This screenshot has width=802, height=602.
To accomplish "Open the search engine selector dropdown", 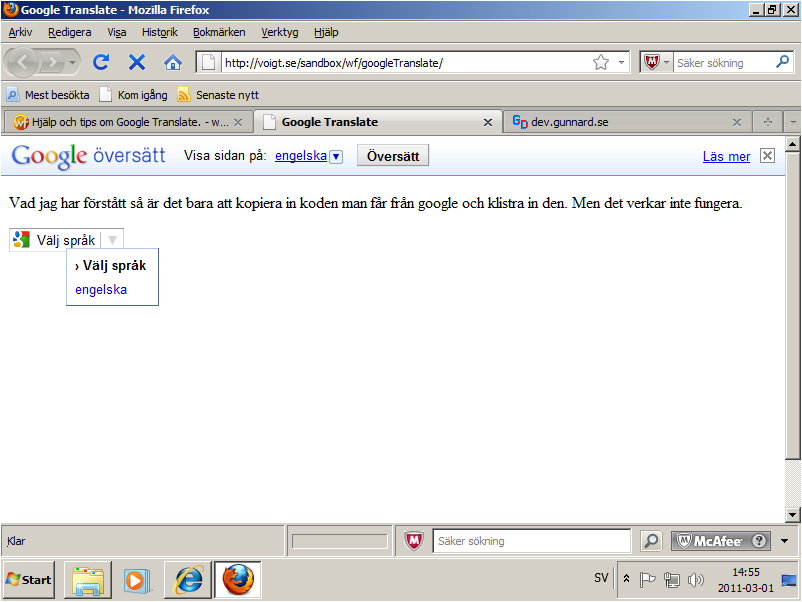I will coord(666,62).
